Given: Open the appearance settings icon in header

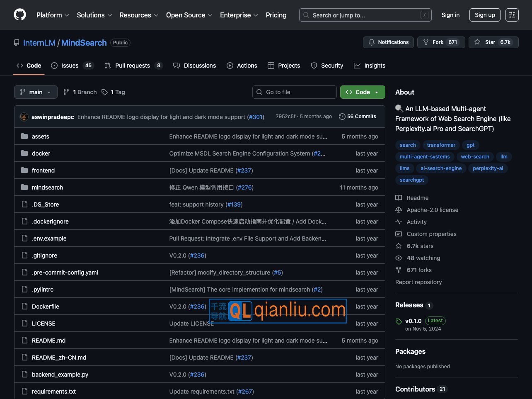Looking at the screenshot, I should pyautogui.click(x=512, y=15).
